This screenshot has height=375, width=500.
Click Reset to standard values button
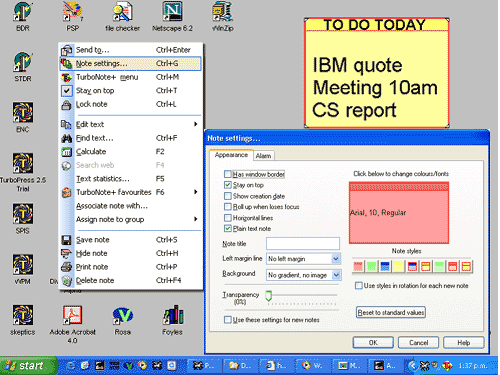[x=391, y=312]
